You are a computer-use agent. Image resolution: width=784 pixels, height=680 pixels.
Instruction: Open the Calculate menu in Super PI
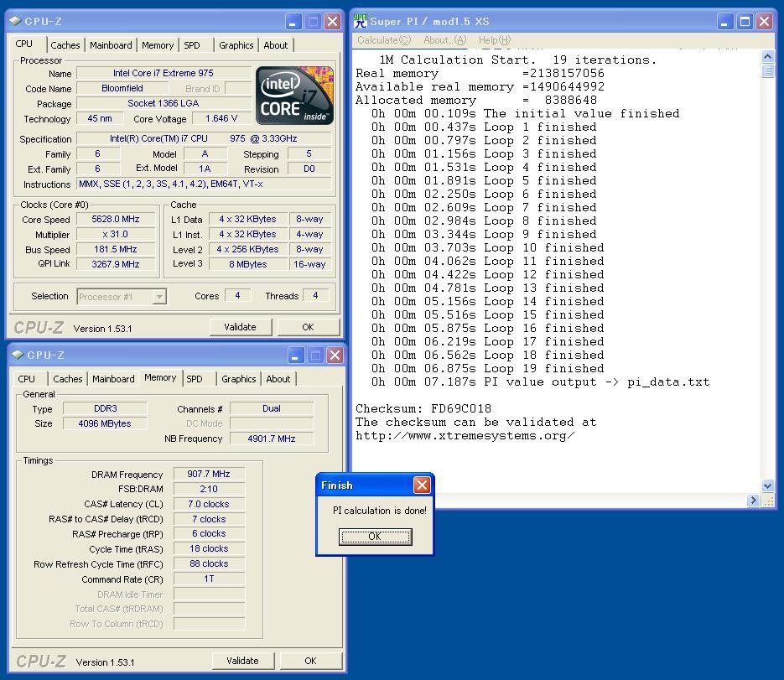[384, 40]
